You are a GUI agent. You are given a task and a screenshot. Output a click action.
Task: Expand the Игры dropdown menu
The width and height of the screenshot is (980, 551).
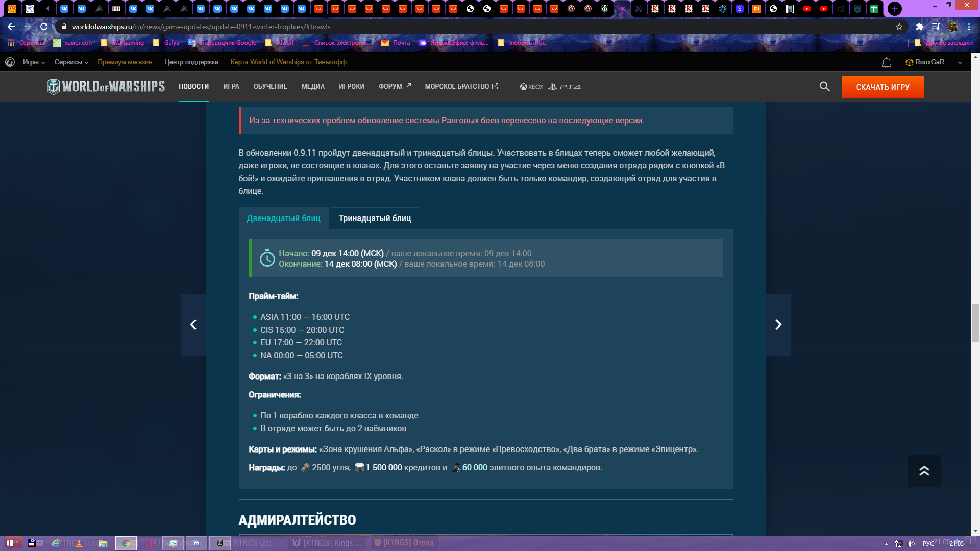34,62
